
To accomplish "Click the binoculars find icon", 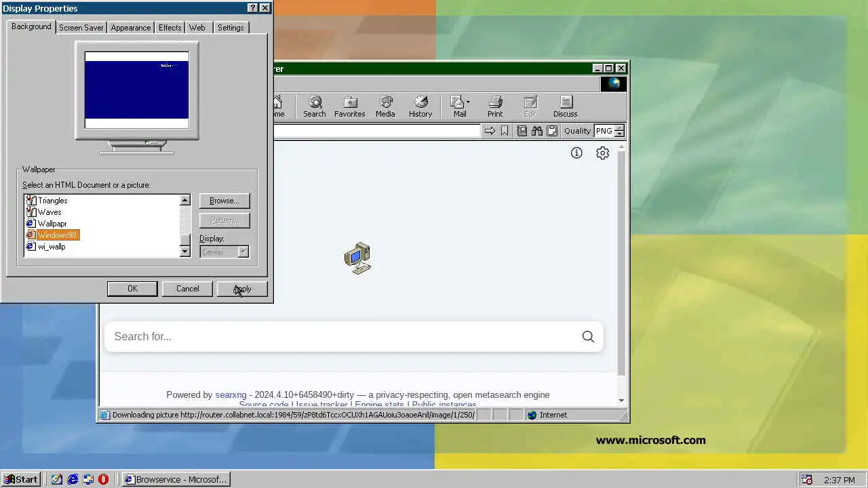I will click(x=537, y=131).
